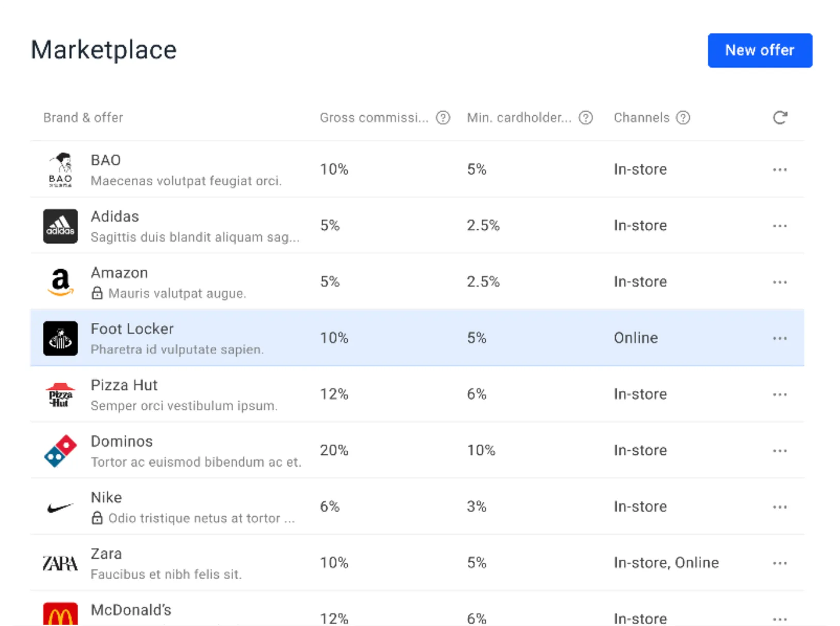
Task: Click the lock icon in Amazon offer
Action: (x=97, y=293)
